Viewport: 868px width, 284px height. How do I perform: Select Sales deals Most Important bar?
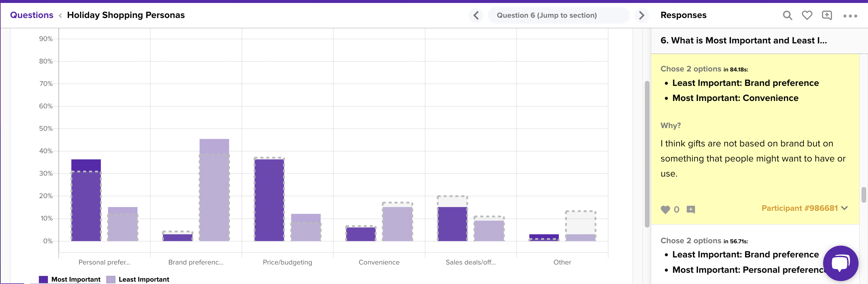click(452, 224)
